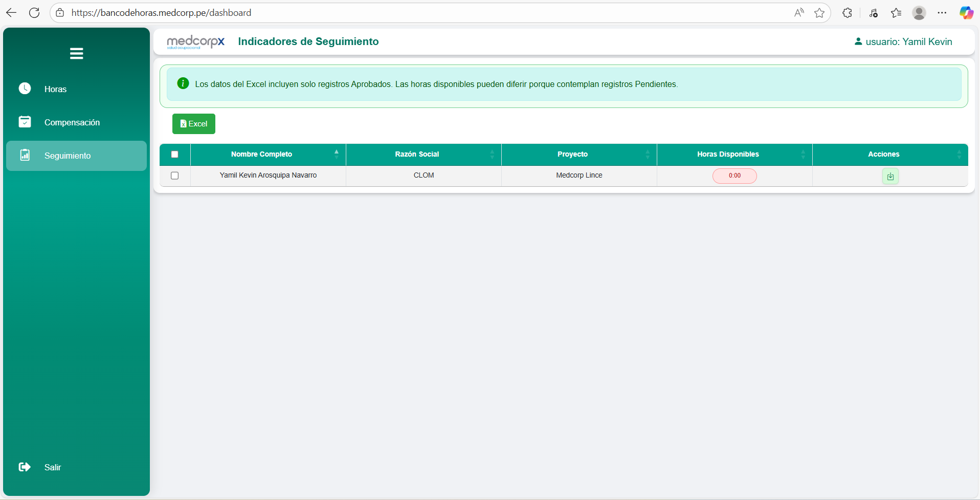Viewport: 980px width, 500px height.
Task: Toggle the select-all checkbox in table header
Action: point(175,155)
